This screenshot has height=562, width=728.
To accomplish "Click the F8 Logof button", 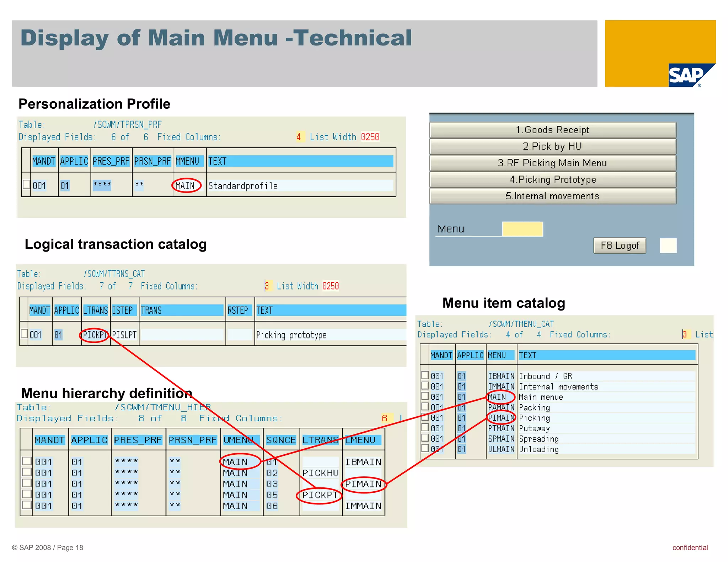I will pyautogui.click(x=619, y=246).
